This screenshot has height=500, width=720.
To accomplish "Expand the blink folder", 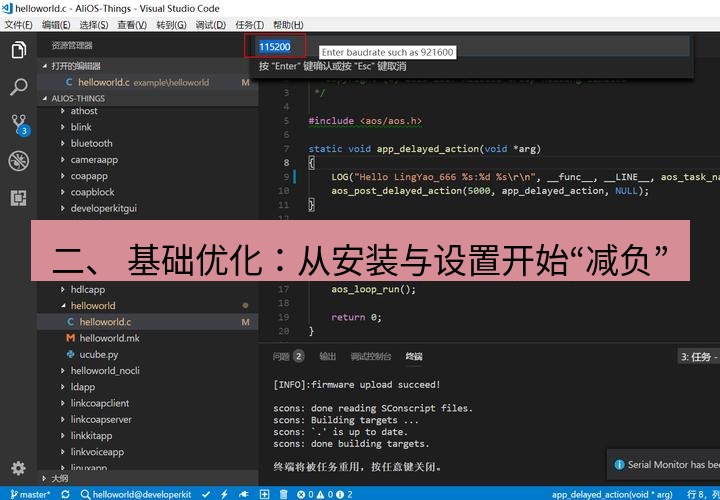I will point(62,127).
